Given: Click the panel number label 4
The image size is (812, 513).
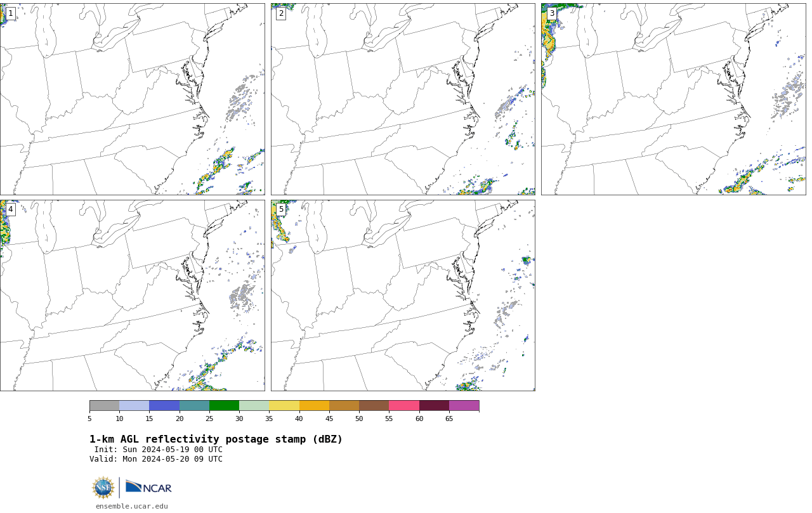Looking at the screenshot, I should pyautogui.click(x=10, y=209).
